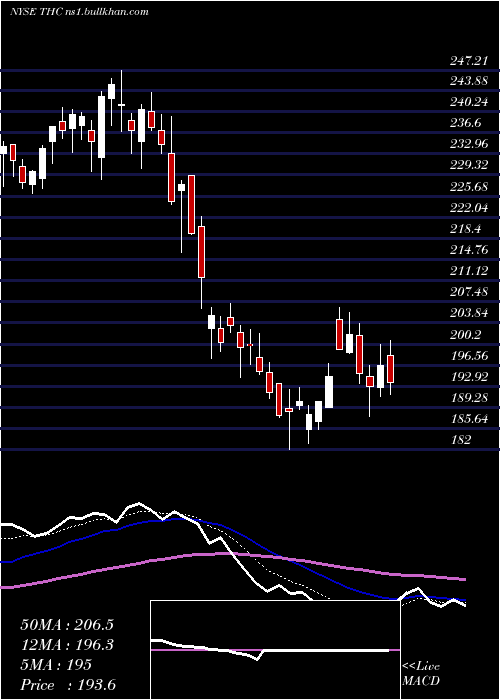Click the 50MA : 206.5 readout
Screen dimensions: 500x700
[67, 625]
